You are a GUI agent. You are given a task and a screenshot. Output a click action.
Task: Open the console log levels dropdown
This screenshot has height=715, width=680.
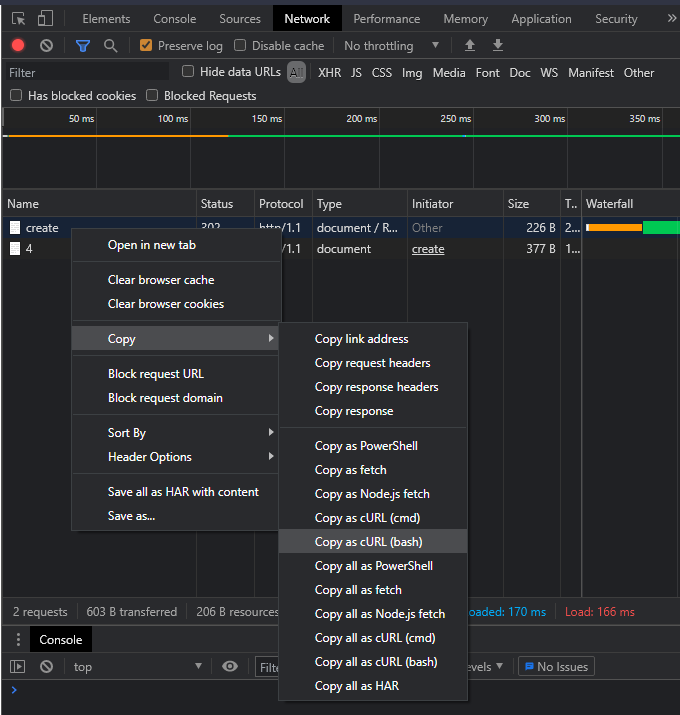click(x=485, y=667)
